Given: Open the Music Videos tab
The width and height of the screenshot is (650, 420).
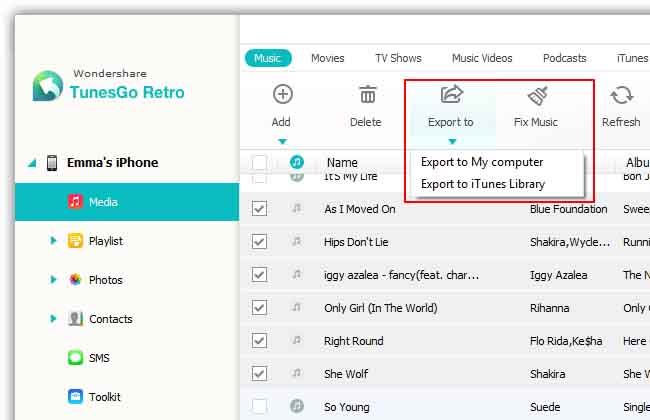Looking at the screenshot, I should point(482,58).
